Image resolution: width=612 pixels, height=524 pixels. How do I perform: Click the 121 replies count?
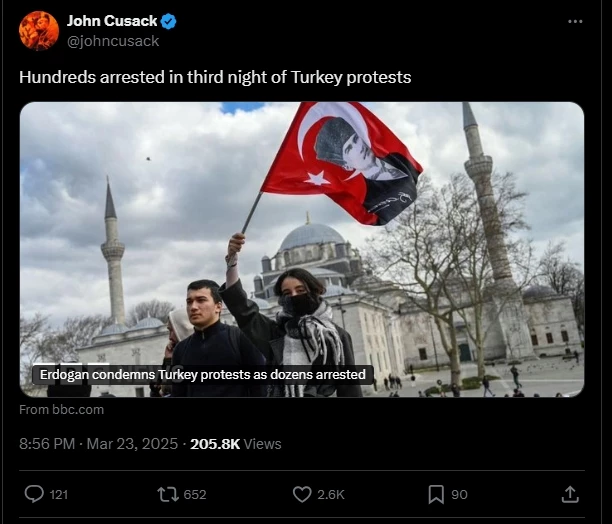(59, 495)
